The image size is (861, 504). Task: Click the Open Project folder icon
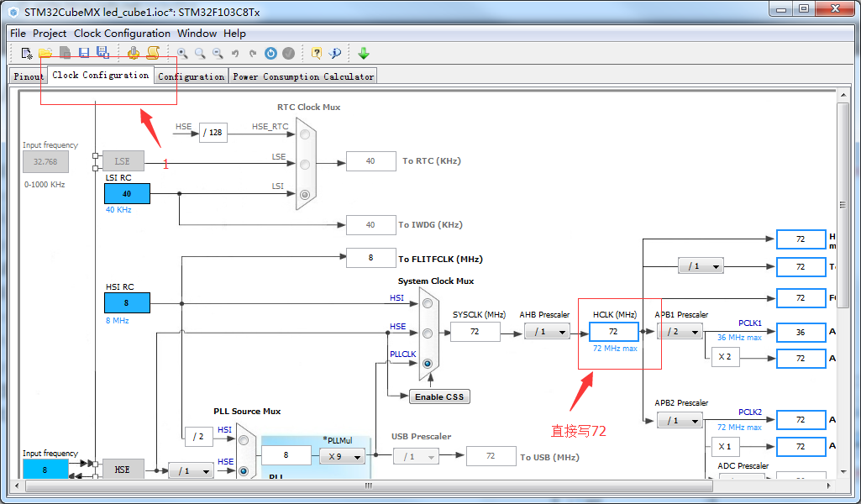(x=45, y=53)
